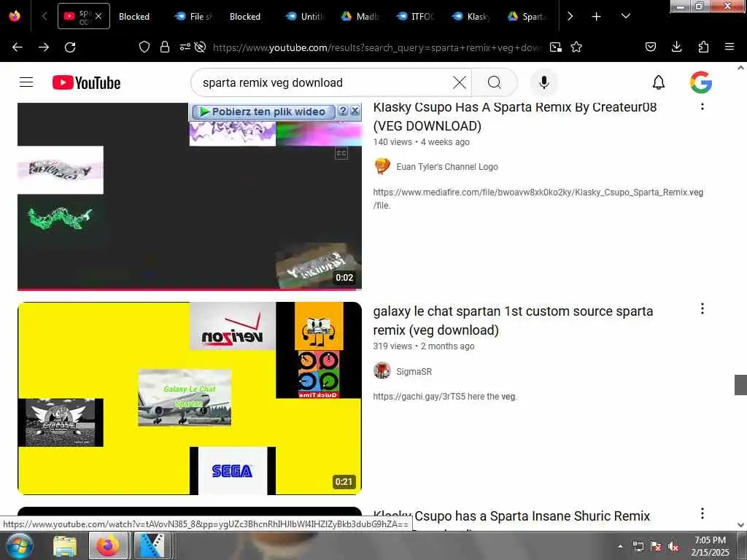Image resolution: width=747 pixels, height=560 pixels.
Task: Open Euan Tyler's channel avatar
Action: (x=382, y=166)
